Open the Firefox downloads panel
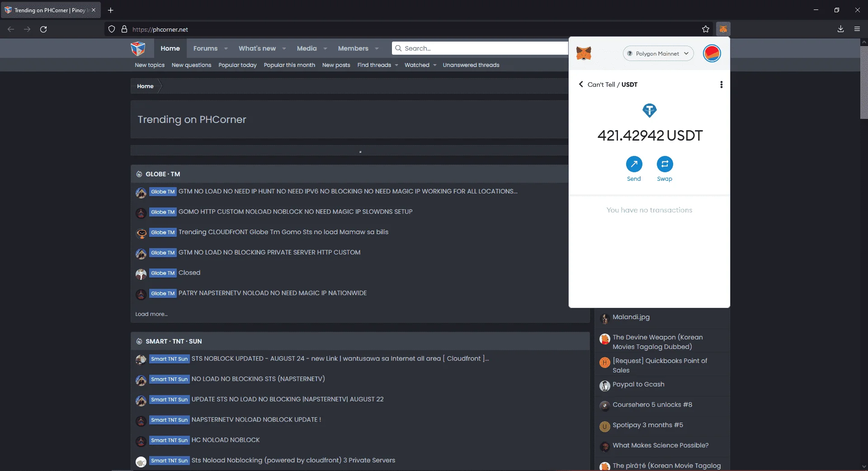Image resolution: width=868 pixels, height=471 pixels. [840, 29]
